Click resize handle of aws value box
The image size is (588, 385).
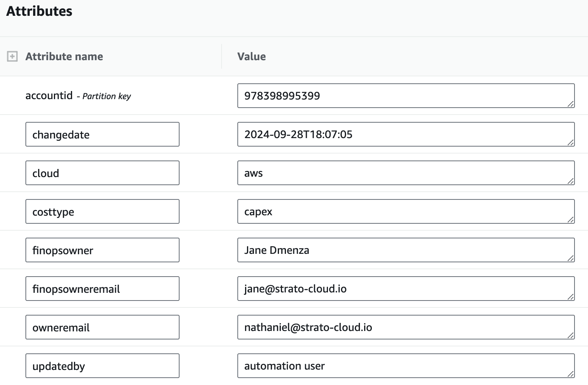click(571, 181)
